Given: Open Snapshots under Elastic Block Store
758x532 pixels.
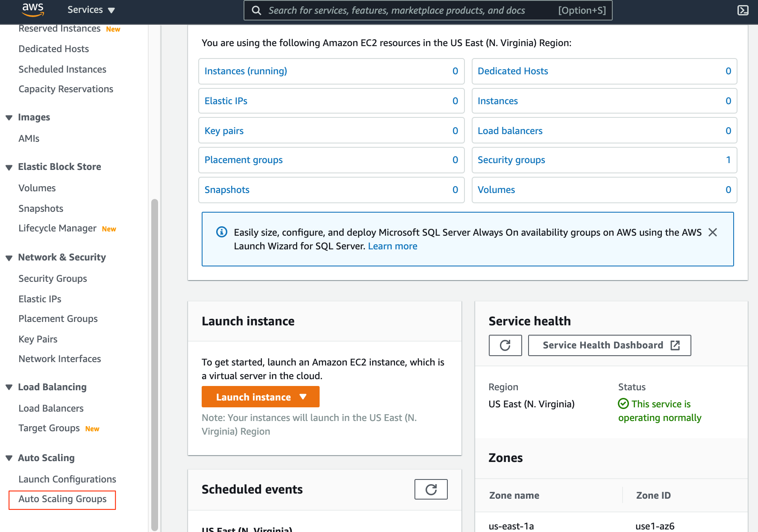Looking at the screenshot, I should 41,208.
